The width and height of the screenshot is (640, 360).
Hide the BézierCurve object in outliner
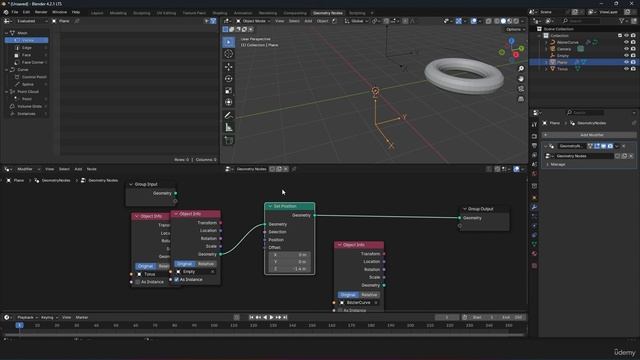pyautogui.click(x=627, y=42)
